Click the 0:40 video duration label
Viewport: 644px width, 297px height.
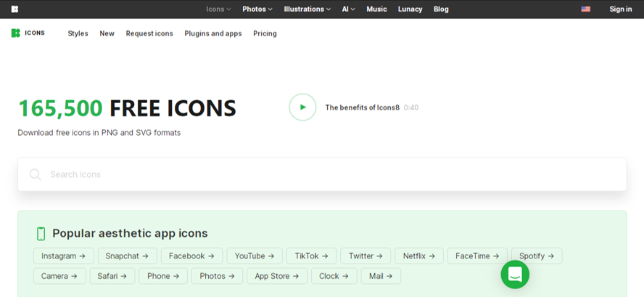(411, 107)
